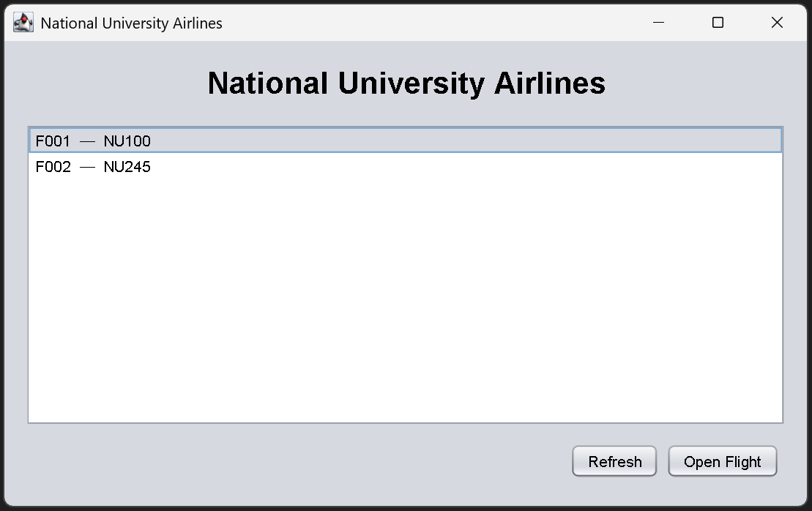The width and height of the screenshot is (812, 511).
Task: Click the F001 flight ID label
Action: tap(53, 141)
